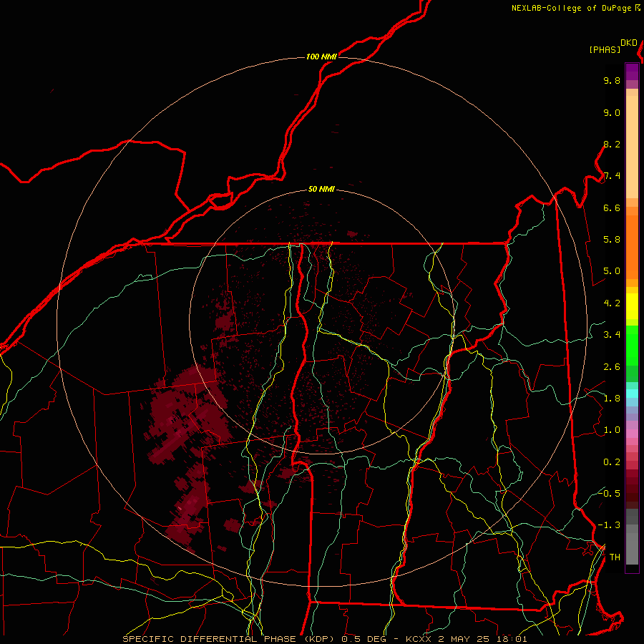Select the 3.4 legend value
644x644 pixels.
[x=612, y=335]
